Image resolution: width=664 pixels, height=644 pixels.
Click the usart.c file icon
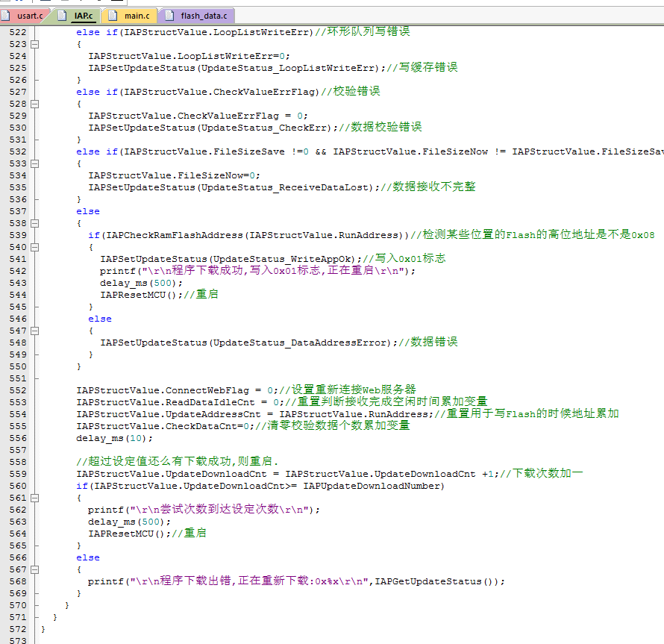(x=5, y=16)
